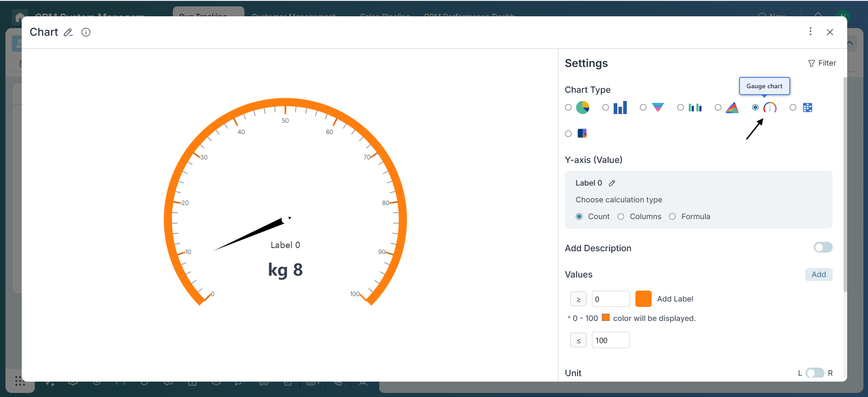Focus the minimum value field showing 0
The image size is (868, 397).
tap(610, 299)
